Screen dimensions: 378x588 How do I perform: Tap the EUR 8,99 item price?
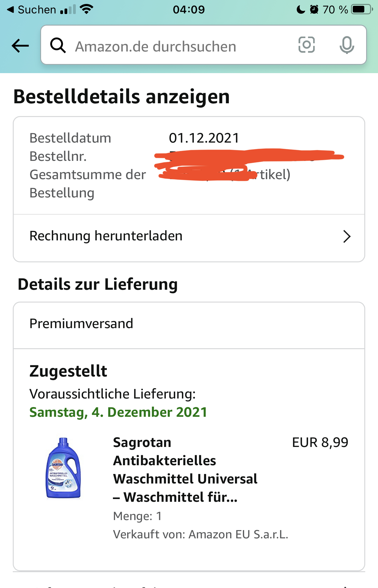320,442
